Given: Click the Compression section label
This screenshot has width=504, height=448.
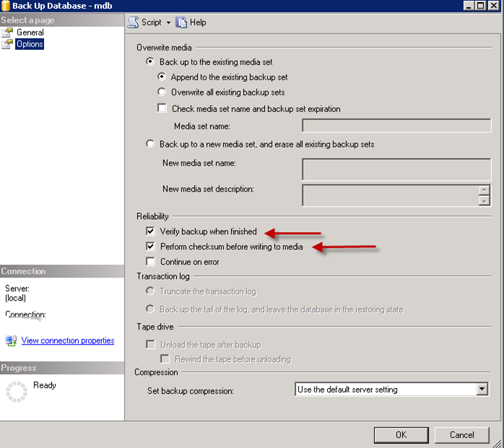Looking at the screenshot, I should coord(156,372).
